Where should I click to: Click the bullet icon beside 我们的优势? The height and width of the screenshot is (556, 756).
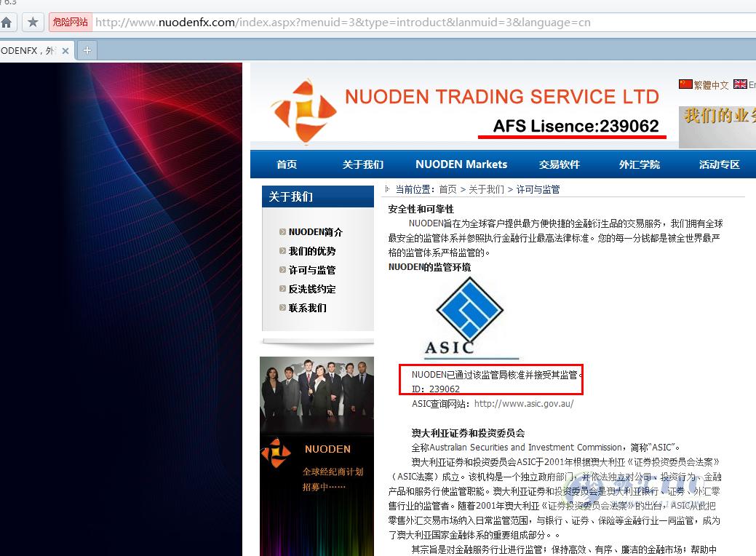point(282,251)
